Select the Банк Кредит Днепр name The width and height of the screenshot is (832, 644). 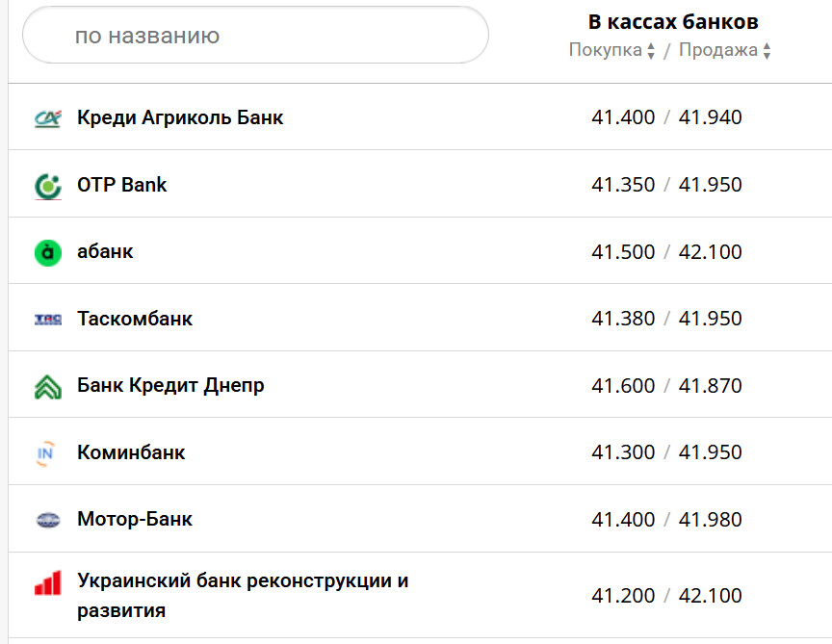point(170,386)
